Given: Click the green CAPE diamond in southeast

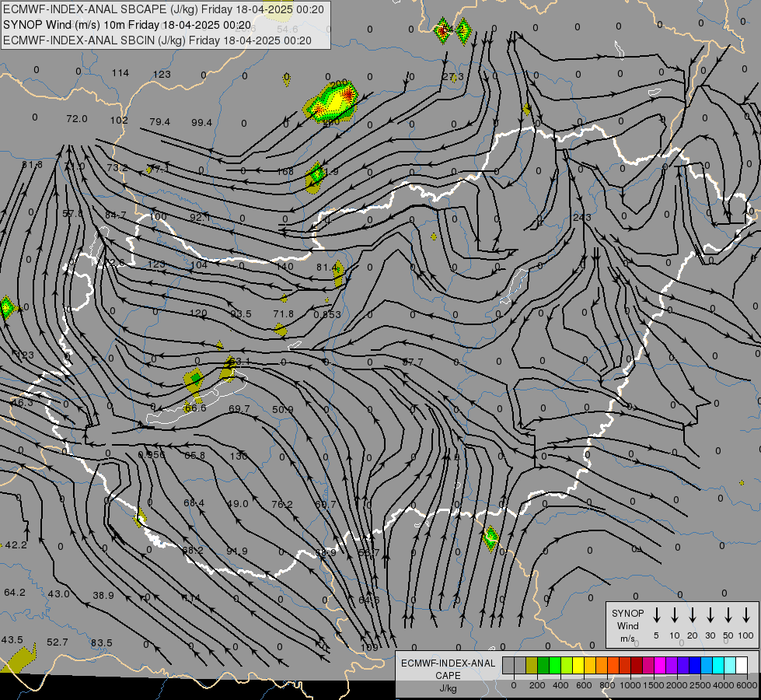Looking at the screenshot, I should click(490, 537).
